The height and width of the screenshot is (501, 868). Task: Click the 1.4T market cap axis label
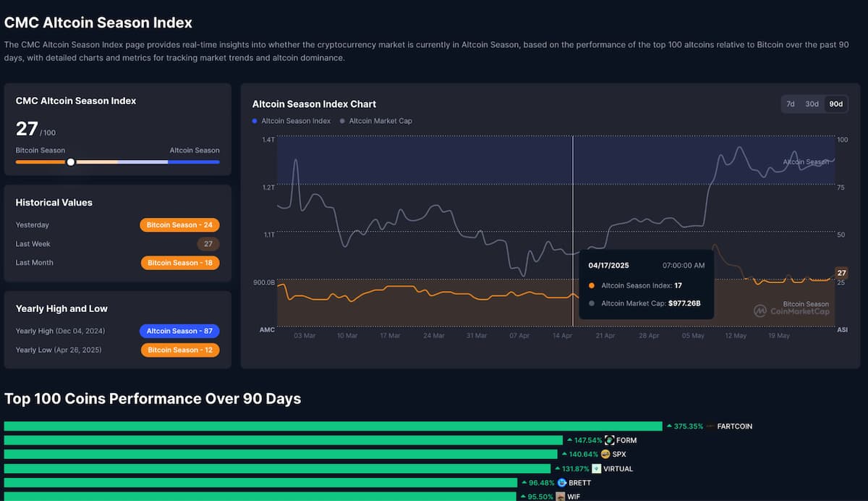click(268, 139)
